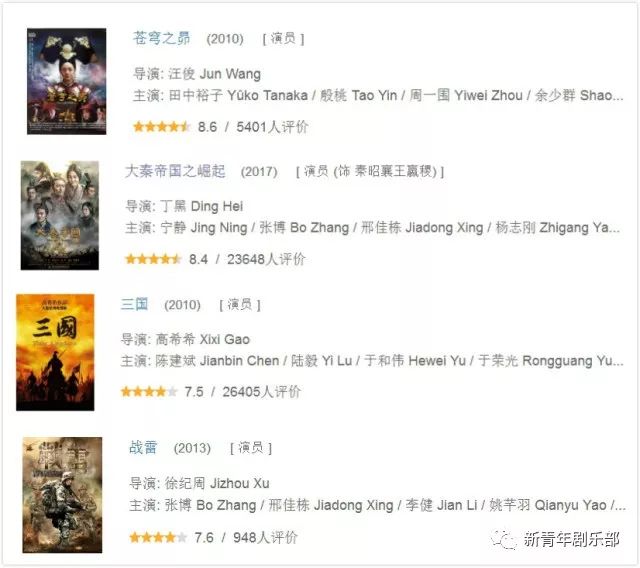Open the 三国 title link

[x=134, y=304]
